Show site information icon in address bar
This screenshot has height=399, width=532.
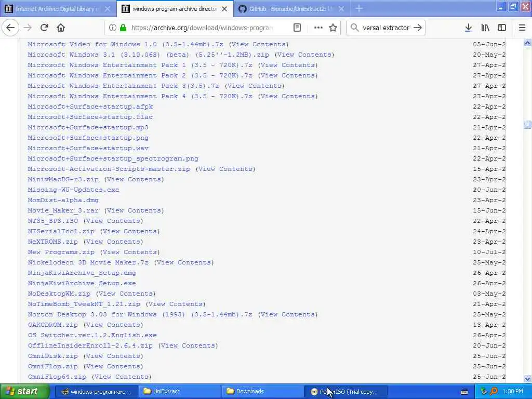(112, 28)
